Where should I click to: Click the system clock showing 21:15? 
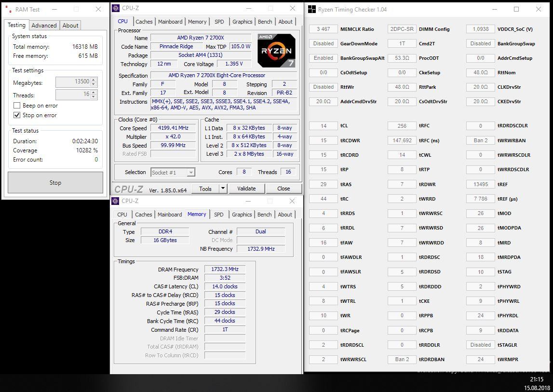pos(537,379)
